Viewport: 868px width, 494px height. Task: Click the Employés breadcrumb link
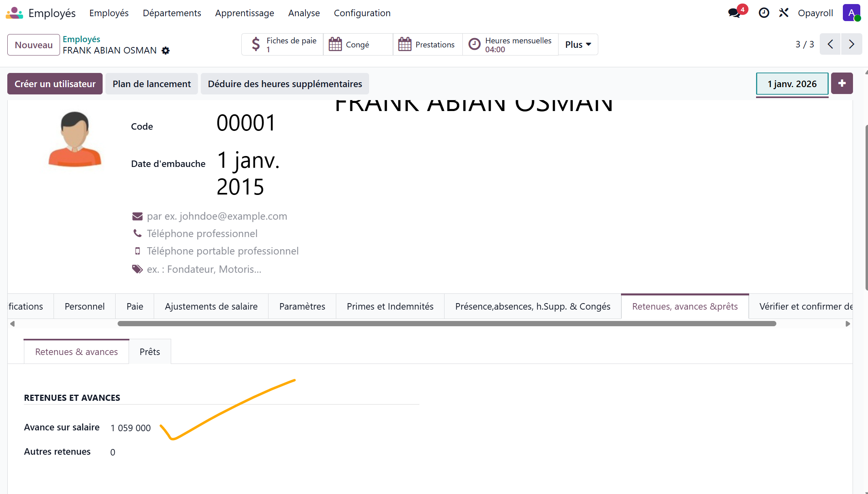(x=81, y=39)
